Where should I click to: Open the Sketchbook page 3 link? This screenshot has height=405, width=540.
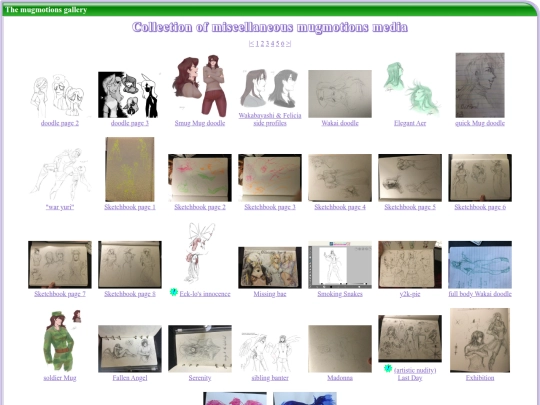pos(270,207)
